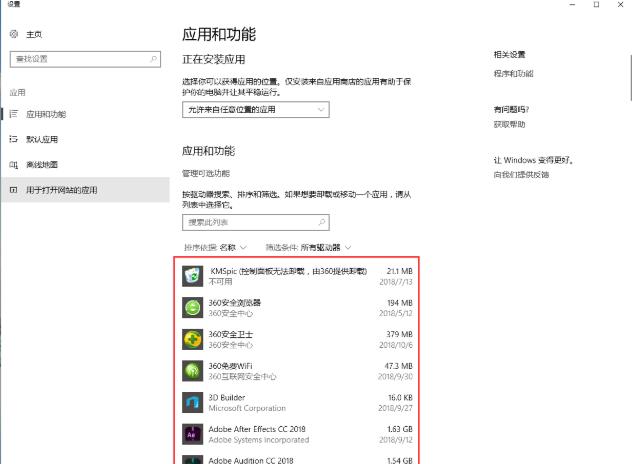The image size is (632, 464).
Task: Click the 360安全卫士 app icon
Action: 193,339
